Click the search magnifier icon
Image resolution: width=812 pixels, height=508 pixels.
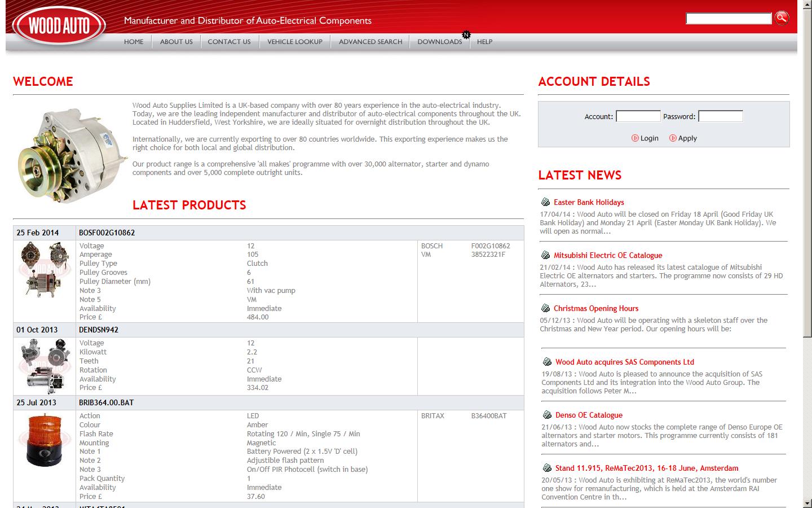click(782, 18)
